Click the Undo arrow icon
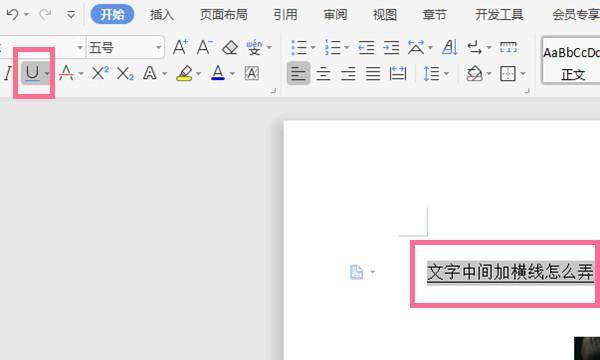600x360 pixels. click(x=13, y=15)
